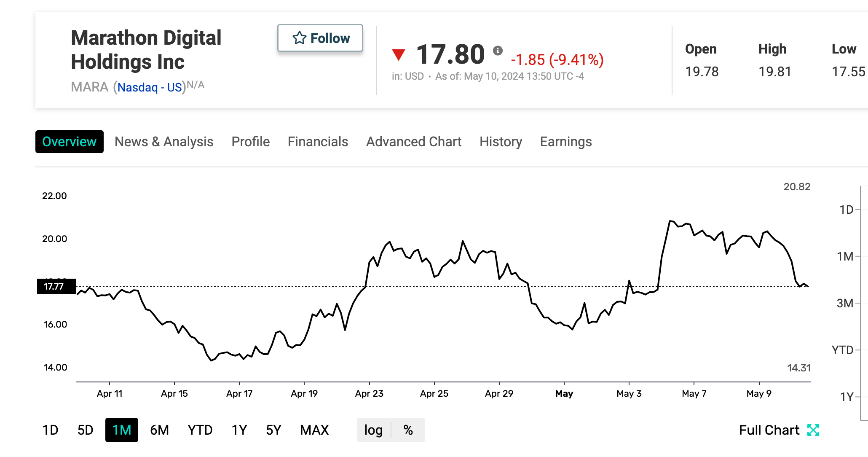
Task: Click the bold May date axis label
Action: tap(564, 394)
